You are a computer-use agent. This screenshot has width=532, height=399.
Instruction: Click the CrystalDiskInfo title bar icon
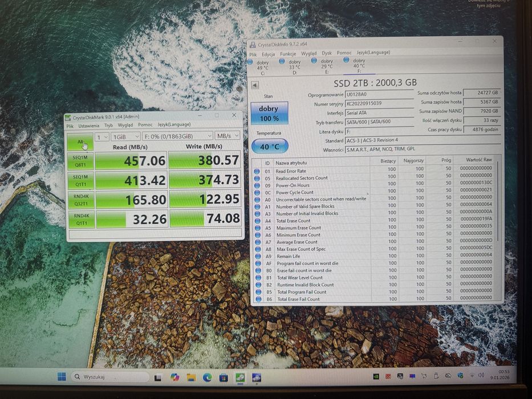[253, 45]
